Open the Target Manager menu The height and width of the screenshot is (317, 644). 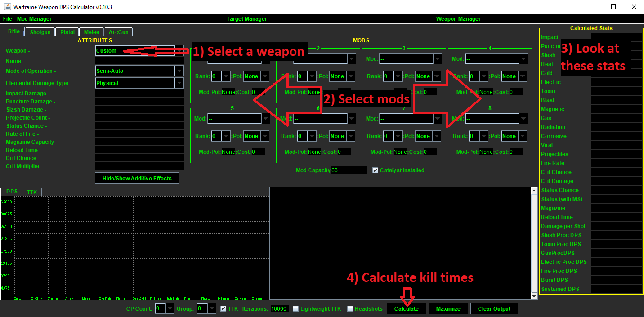[x=246, y=19]
